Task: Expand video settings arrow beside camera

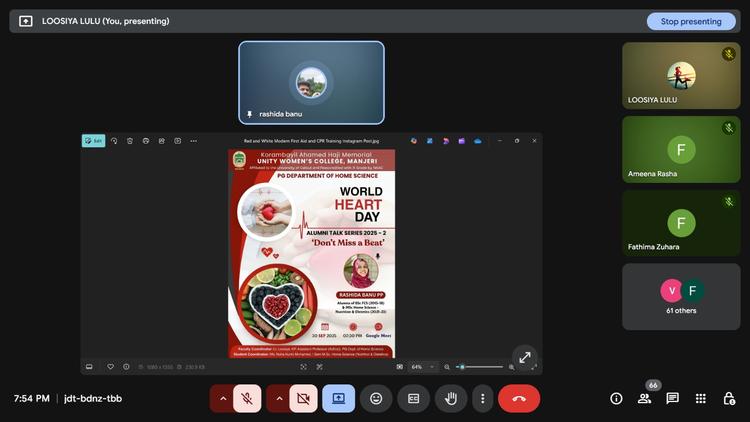Action: pyautogui.click(x=278, y=398)
